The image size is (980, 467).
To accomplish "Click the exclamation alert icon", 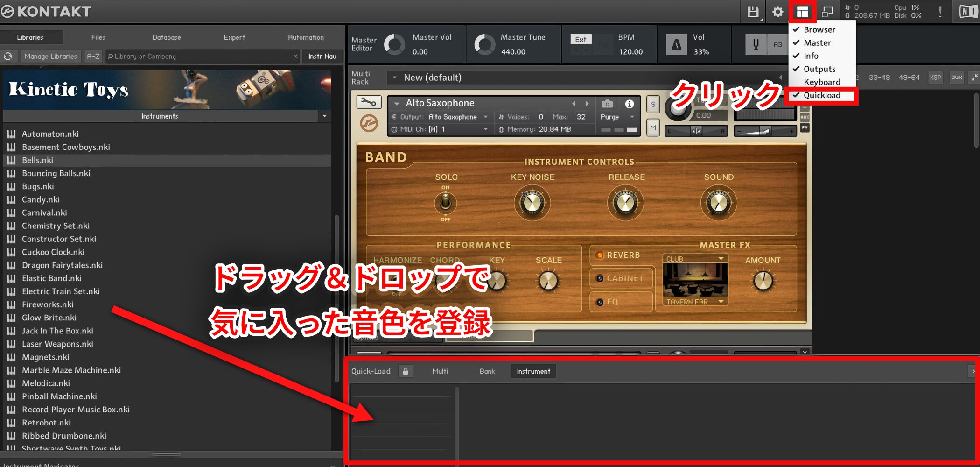I will [x=940, y=12].
